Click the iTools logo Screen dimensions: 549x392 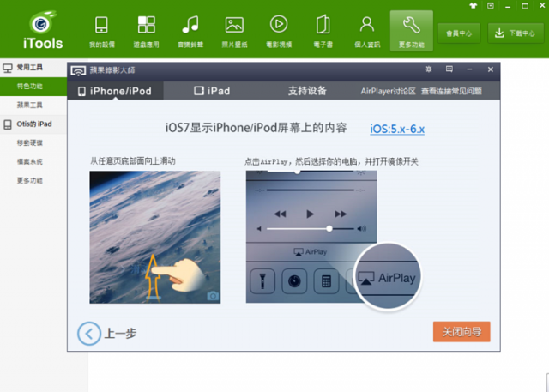(x=43, y=30)
